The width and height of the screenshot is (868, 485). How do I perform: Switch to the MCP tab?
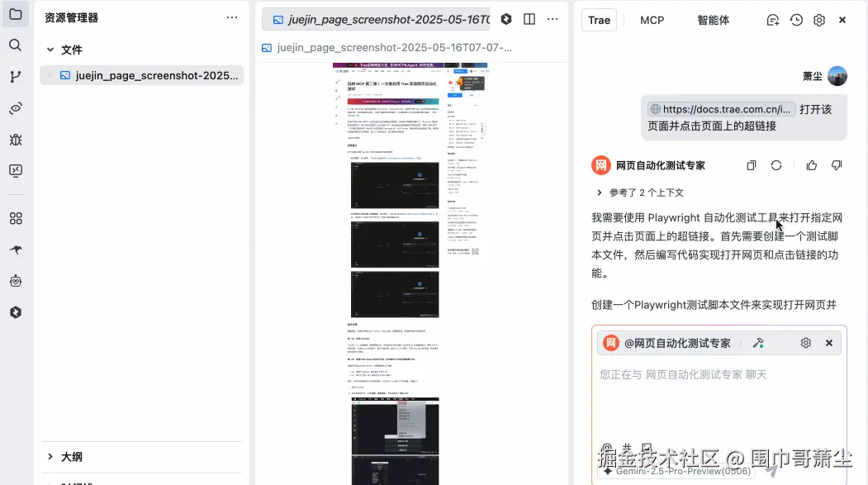click(652, 21)
